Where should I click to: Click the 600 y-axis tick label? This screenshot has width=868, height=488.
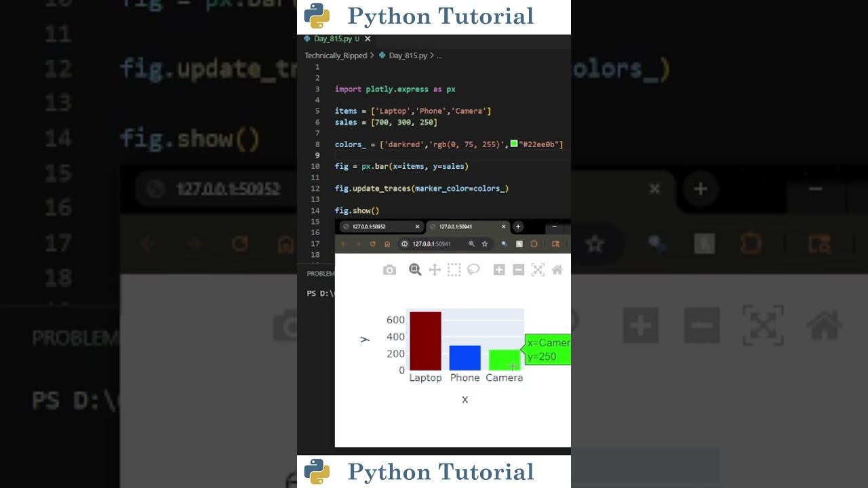pyautogui.click(x=395, y=320)
